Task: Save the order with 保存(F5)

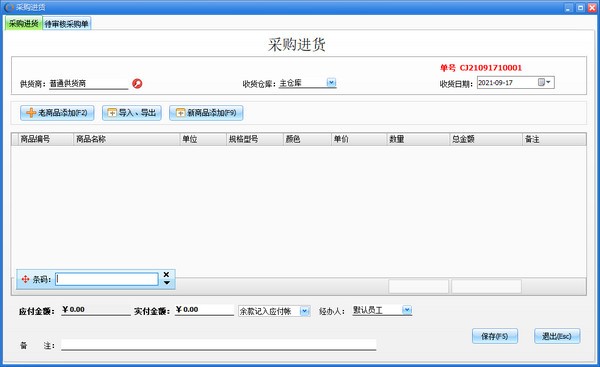Action: (x=495, y=336)
